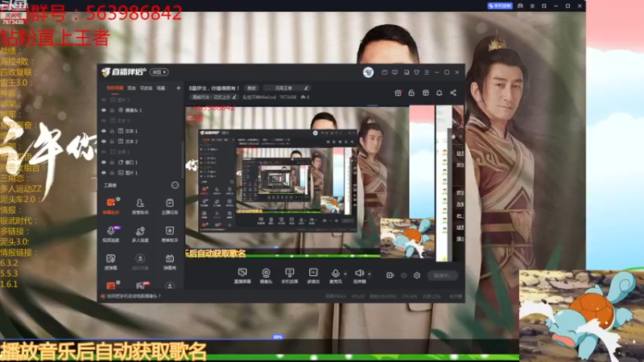Screen dimensions: 644x362
Task: Open the phone-as-camera help tip link
Action: [x=130, y=296]
